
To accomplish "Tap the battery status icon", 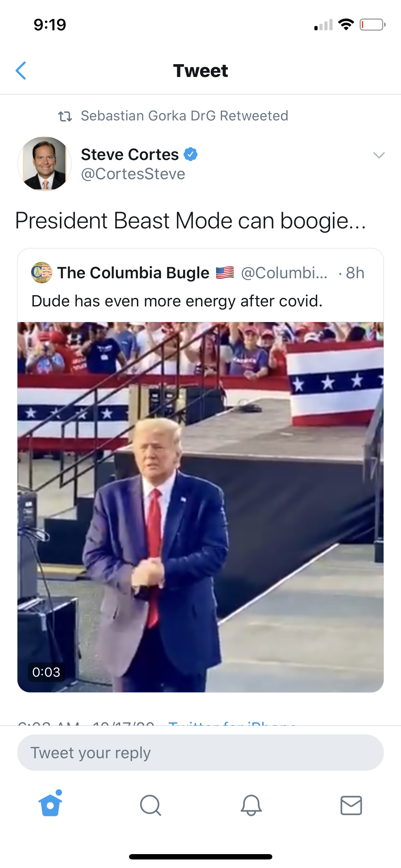I will (x=372, y=25).
